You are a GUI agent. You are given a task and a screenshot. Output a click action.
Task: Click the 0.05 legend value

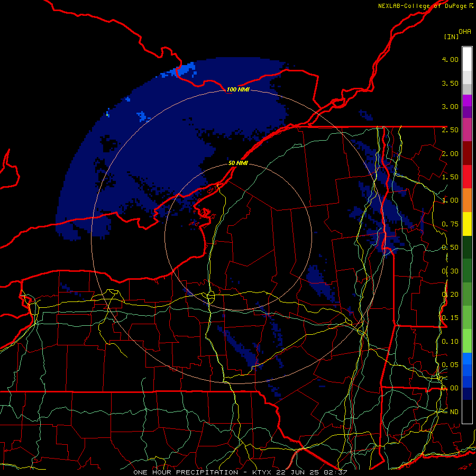click(x=450, y=364)
